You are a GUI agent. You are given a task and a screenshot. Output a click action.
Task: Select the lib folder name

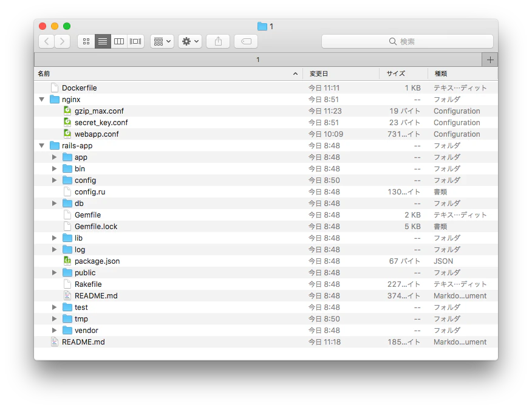[x=78, y=238]
